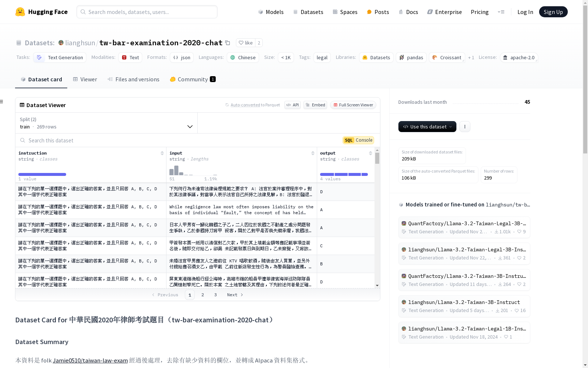Click the Text Generation task tag
588x368 pixels.
(x=60, y=57)
